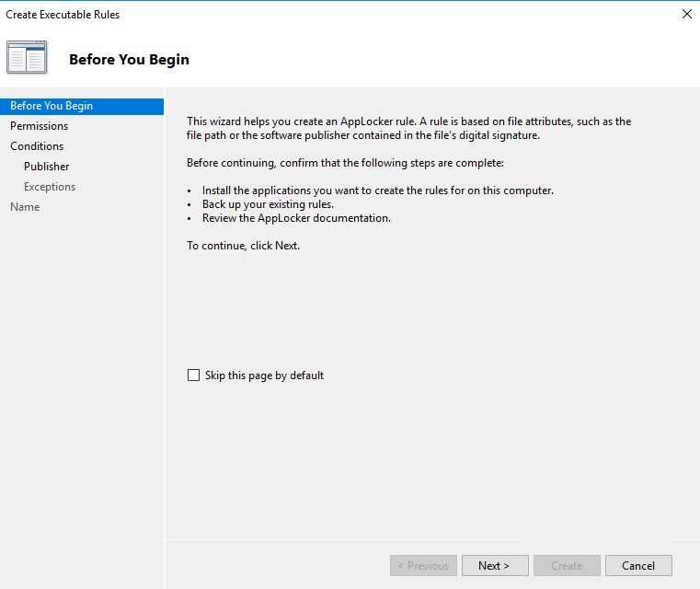
Task: Click the Create button
Action: pyautogui.click(x=567, y=566)
